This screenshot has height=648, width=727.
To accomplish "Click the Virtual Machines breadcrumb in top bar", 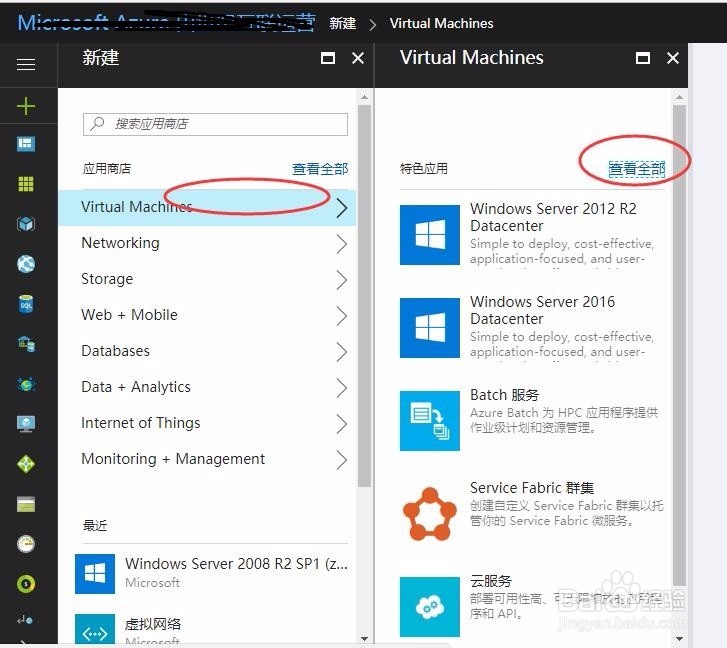I will coord(441,23).
